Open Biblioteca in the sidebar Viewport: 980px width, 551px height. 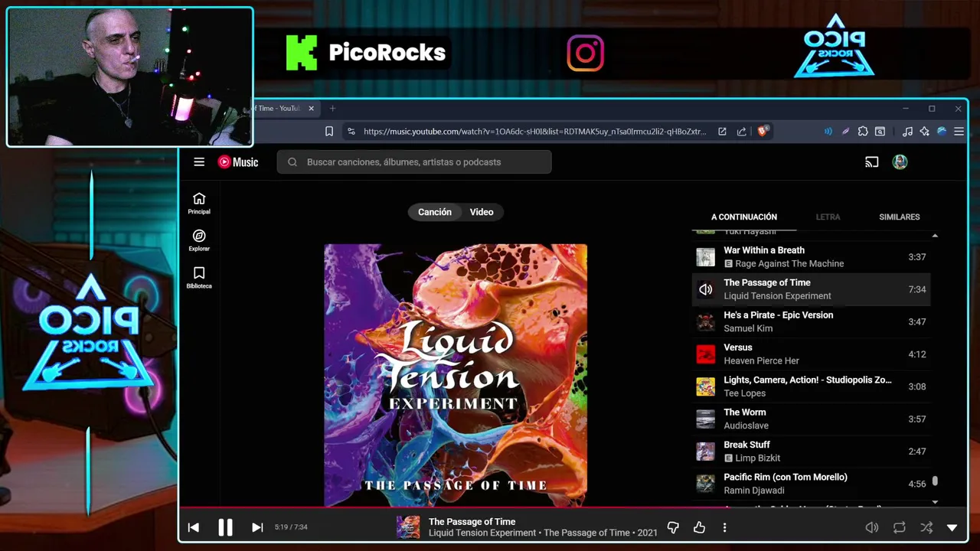click(x=199, y=278)
